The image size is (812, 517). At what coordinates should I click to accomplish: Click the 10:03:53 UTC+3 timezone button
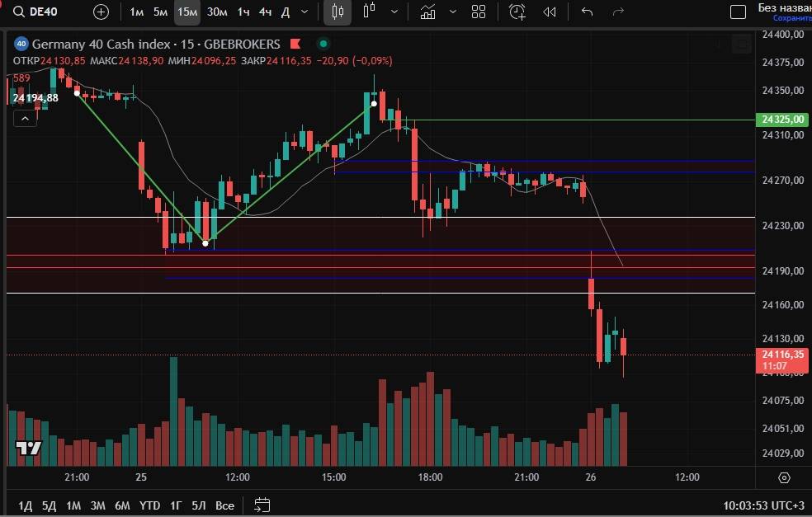(763, 505)
